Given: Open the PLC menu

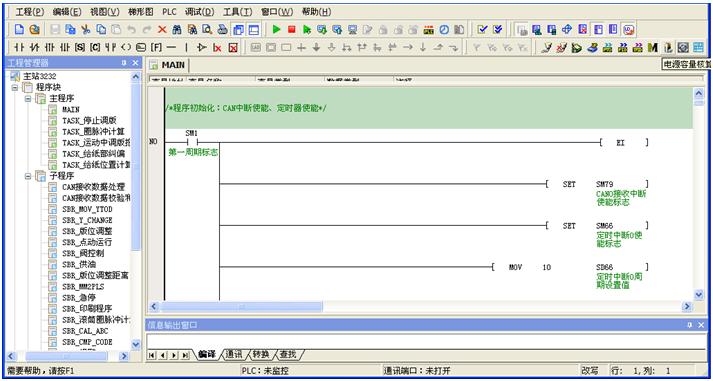Looking at the screenshot, I should (x=169, y=12).
